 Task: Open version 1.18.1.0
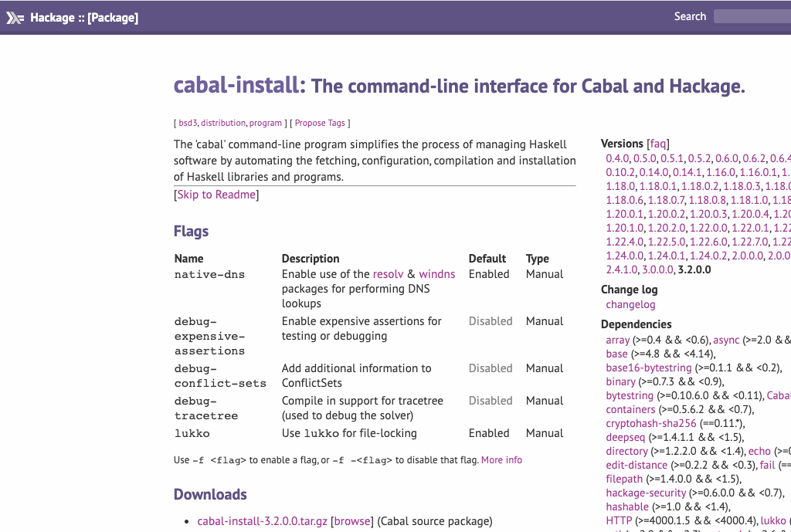pos(749,200)
